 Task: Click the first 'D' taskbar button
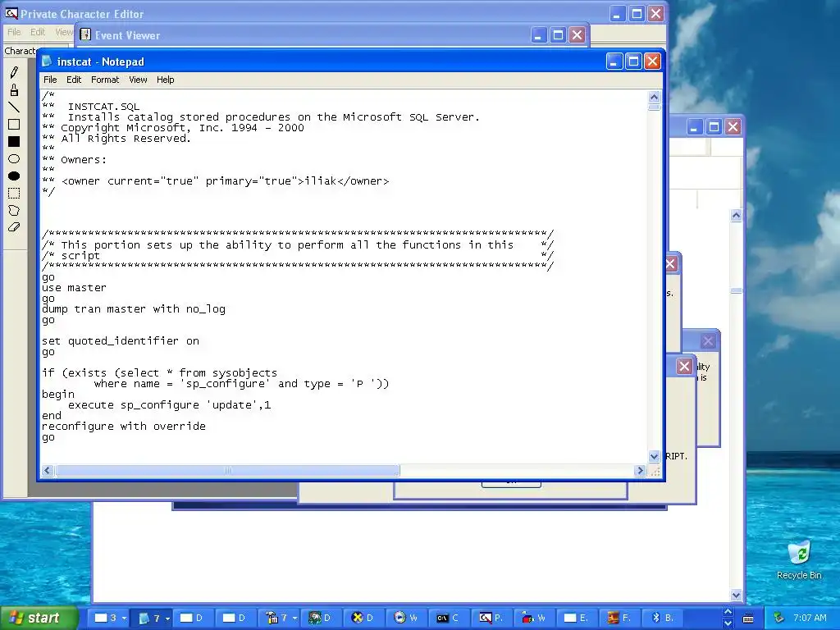pyautogui.click(x=194, y=618)
